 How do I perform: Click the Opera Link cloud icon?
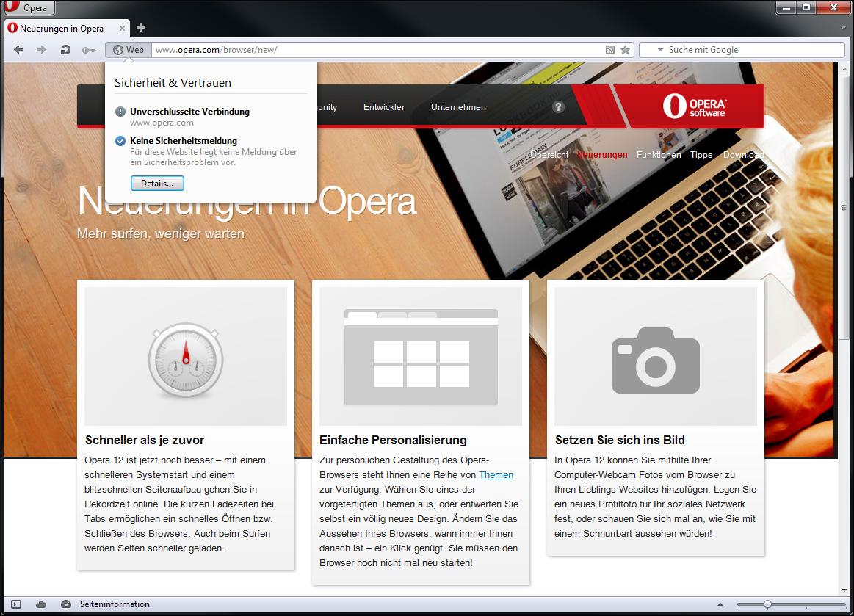pos(41,604)
